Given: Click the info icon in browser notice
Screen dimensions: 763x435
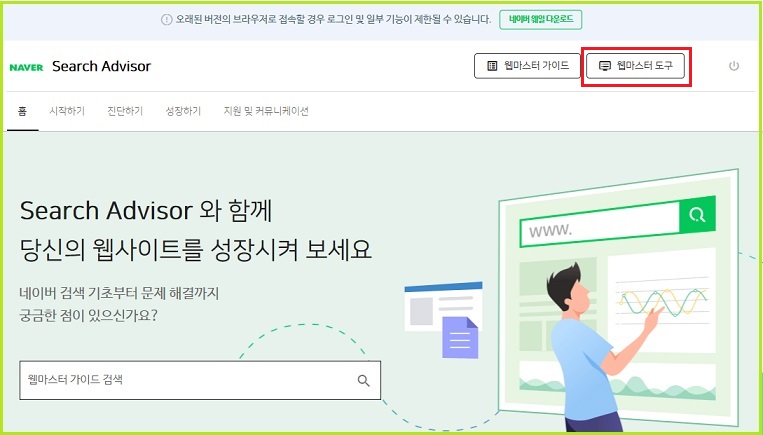Looking at the screenshot, I should (166, 20).
